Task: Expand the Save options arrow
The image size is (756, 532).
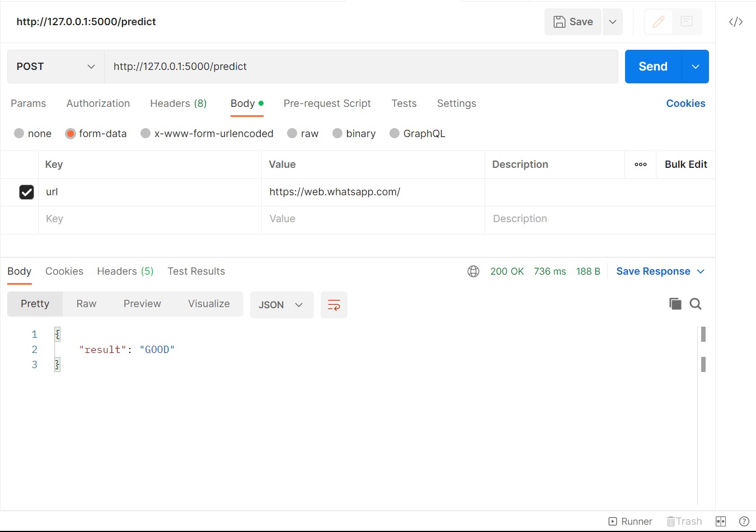Action: 613,22
